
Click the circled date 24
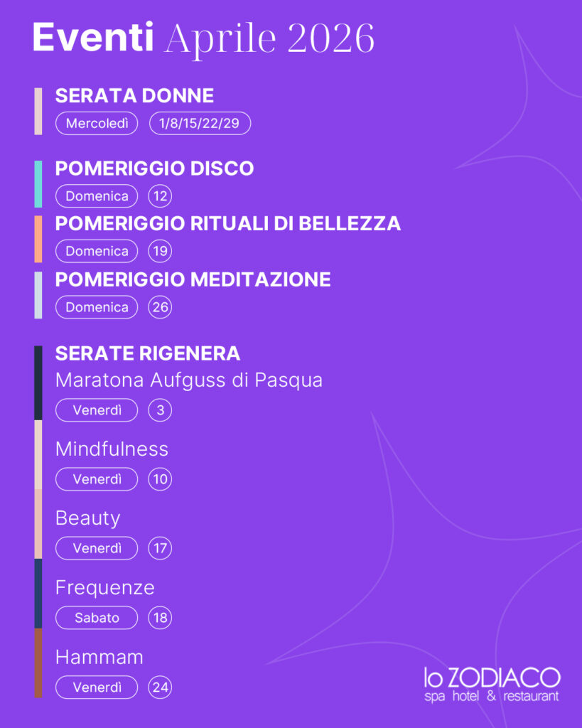point(160,687)
